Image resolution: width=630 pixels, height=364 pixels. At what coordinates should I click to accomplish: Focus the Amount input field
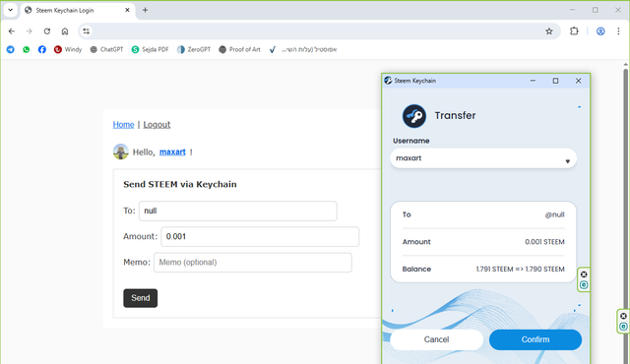260,237
